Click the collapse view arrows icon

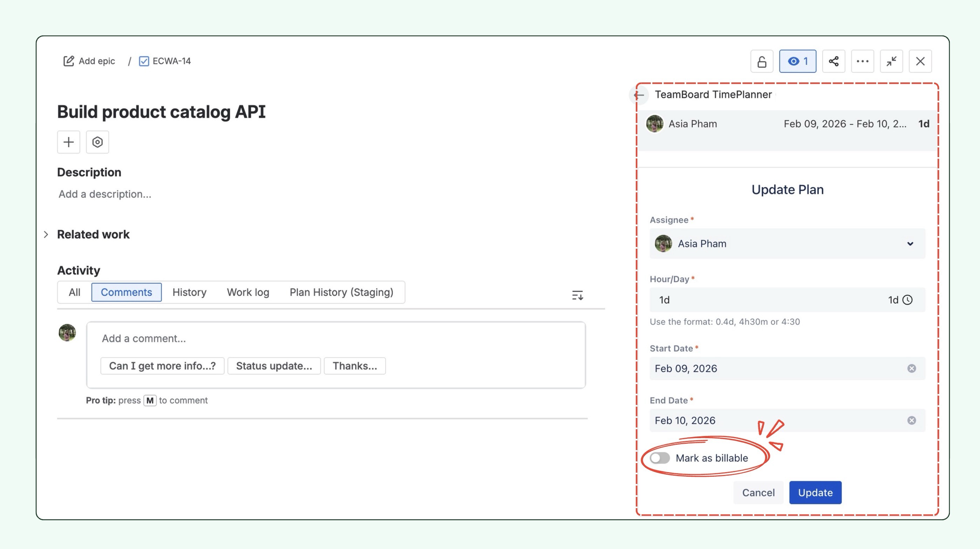891,61
